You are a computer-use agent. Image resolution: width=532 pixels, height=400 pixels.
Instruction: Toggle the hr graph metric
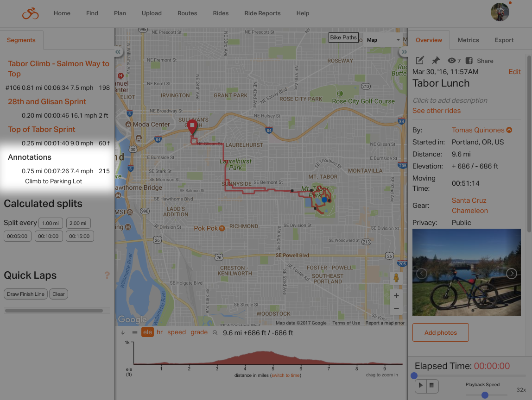coord(160,332)
